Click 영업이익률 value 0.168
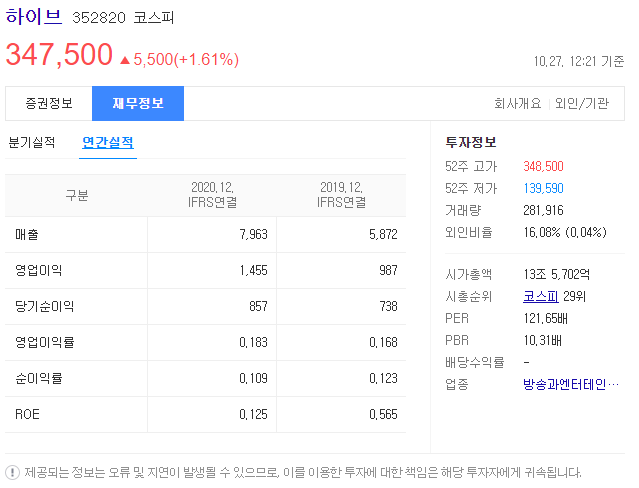The height and width of the screenshot is (488, 639). click(383, 342)
